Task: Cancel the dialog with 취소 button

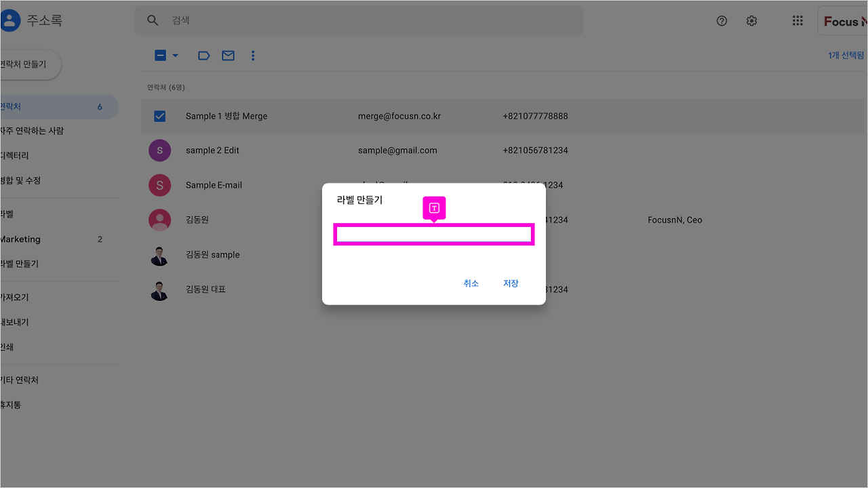Action: tap(471, 283)
